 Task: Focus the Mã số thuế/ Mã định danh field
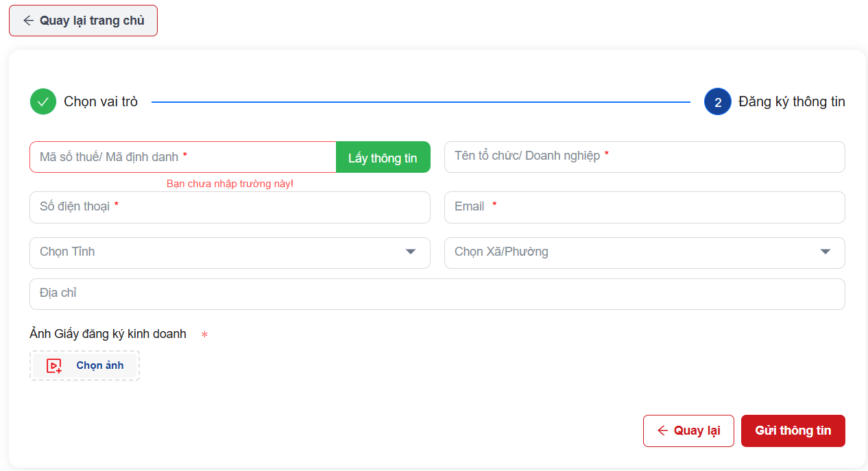click(x=182, y=157)
